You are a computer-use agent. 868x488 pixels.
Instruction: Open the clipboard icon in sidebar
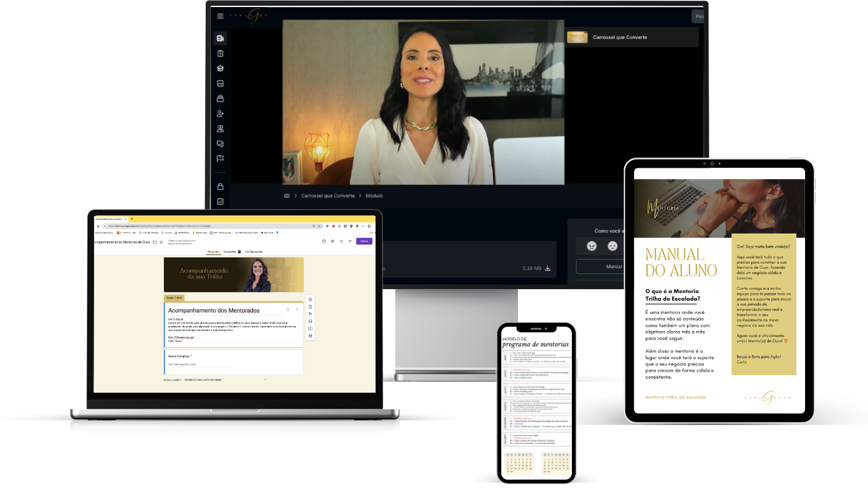pyautogui.click(x=220, y=53)
